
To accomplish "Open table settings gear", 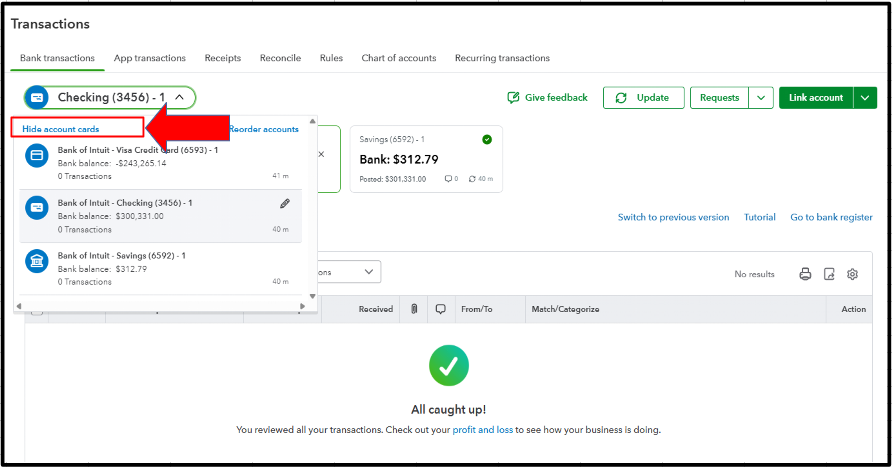I will (x=852, y=274).
